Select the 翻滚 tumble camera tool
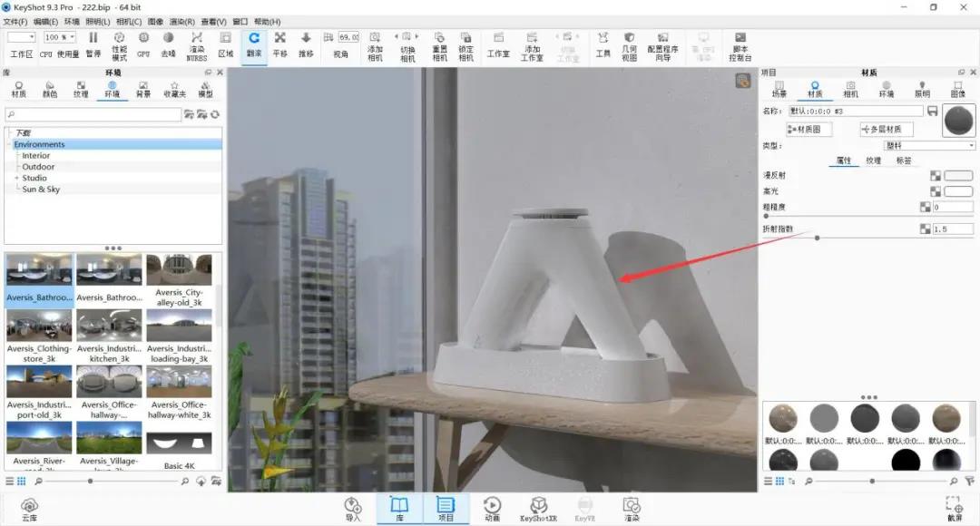980x526 pixels. [x=254, y=45]
